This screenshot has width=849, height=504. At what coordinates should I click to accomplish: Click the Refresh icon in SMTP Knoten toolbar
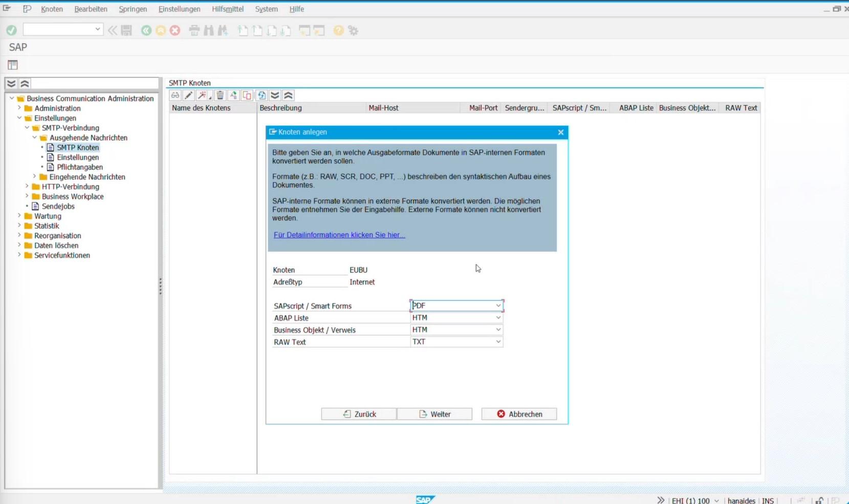pyautogui.click(x=262, y=95)
